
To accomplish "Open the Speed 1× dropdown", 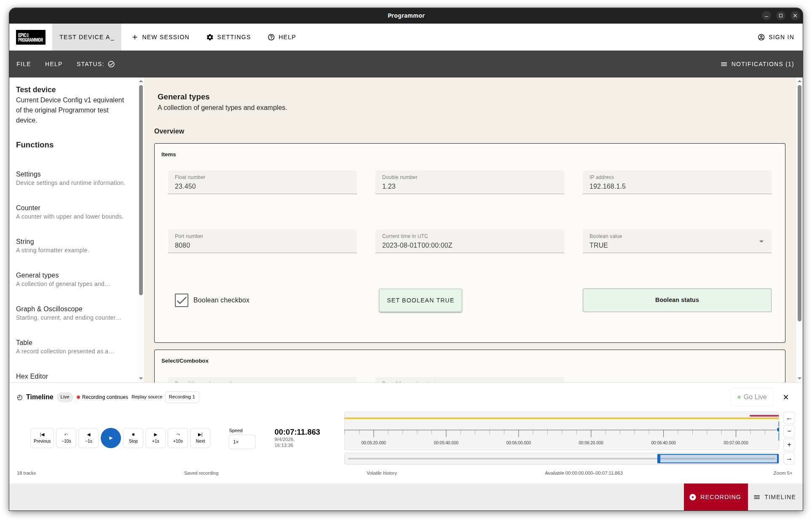I will [x=242, y=442].
